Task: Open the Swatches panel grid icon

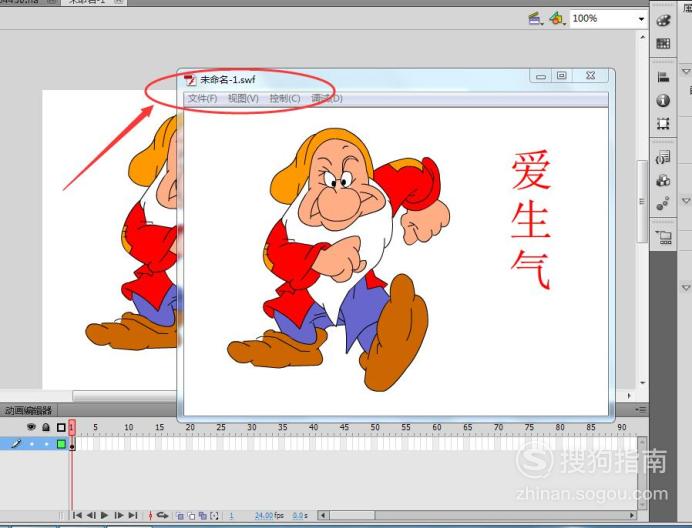Action: 663,43
